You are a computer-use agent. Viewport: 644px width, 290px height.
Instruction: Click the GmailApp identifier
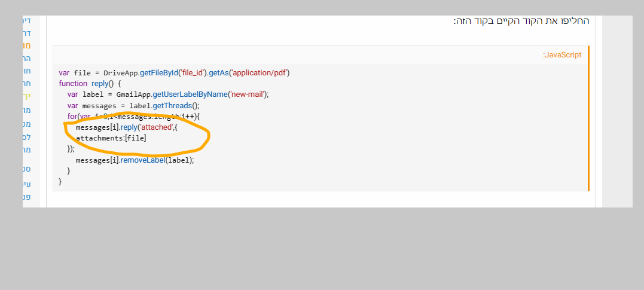point(133,94)
